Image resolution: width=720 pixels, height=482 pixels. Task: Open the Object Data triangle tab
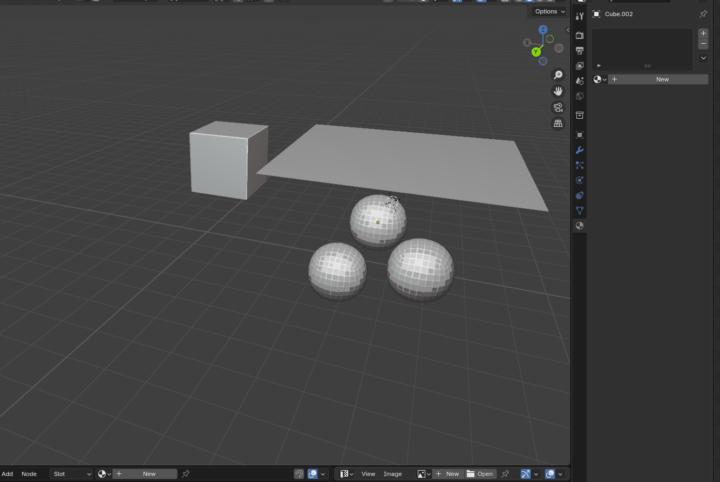point(579,211)
